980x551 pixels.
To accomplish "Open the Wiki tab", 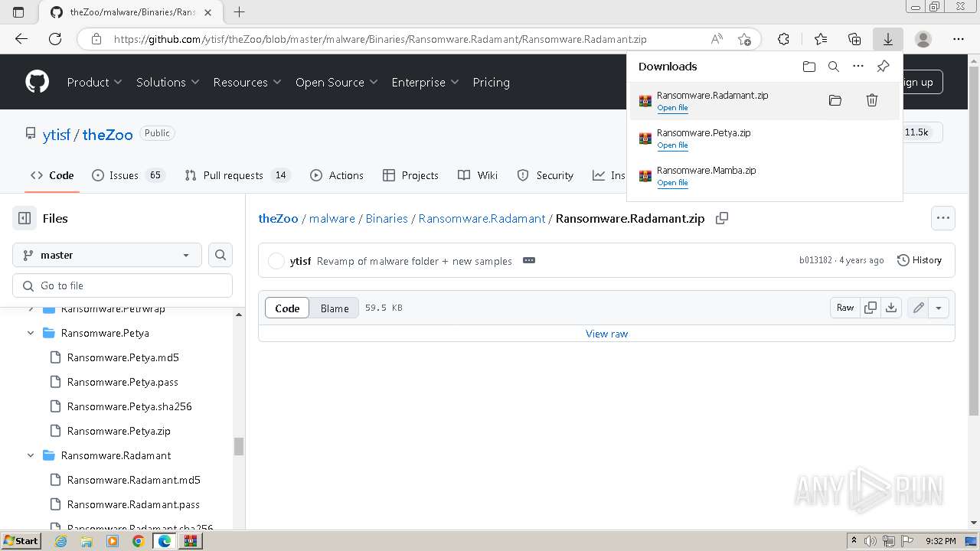I will coord(478,175).
